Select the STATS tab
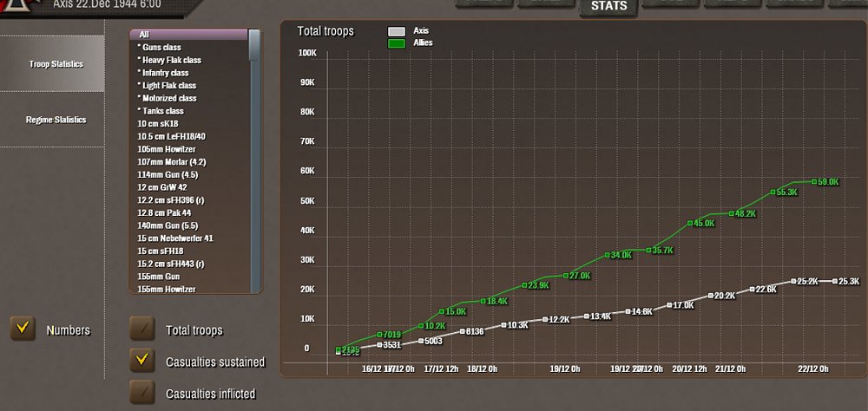Image resolution: width=868 pixels, height=411 pixels. click(609, 7)
